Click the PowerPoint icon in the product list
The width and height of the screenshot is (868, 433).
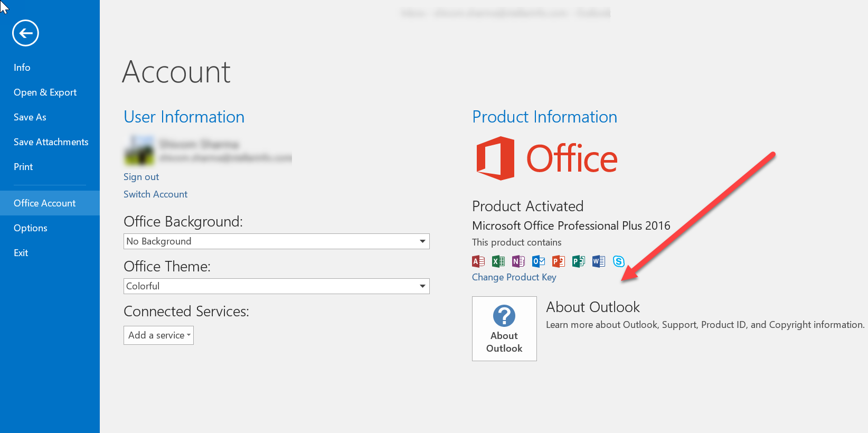[x=558, y=261]
